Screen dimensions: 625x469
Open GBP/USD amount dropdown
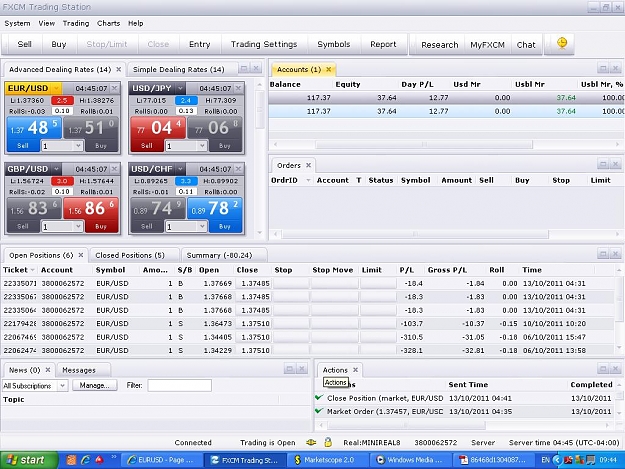78,227
